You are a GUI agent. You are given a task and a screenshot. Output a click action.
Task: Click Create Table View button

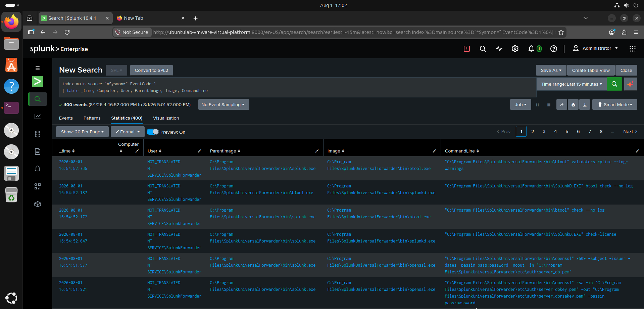coord(591,70)
